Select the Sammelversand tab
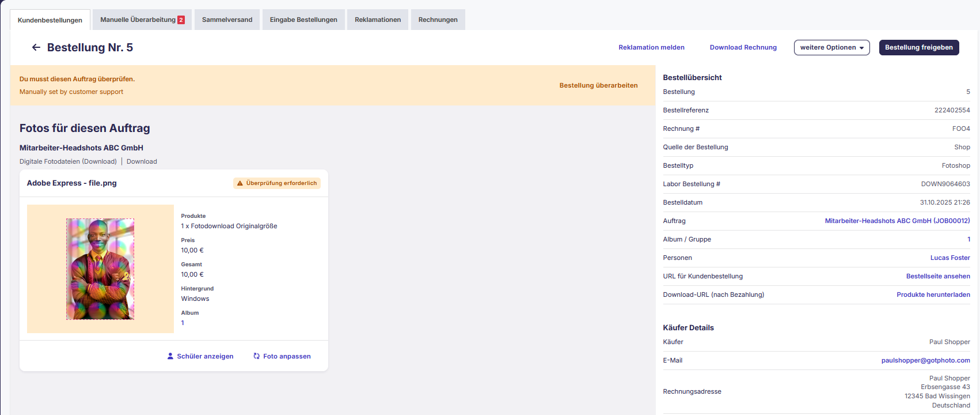This screenshot has height=415, width=980. point(227,20)
